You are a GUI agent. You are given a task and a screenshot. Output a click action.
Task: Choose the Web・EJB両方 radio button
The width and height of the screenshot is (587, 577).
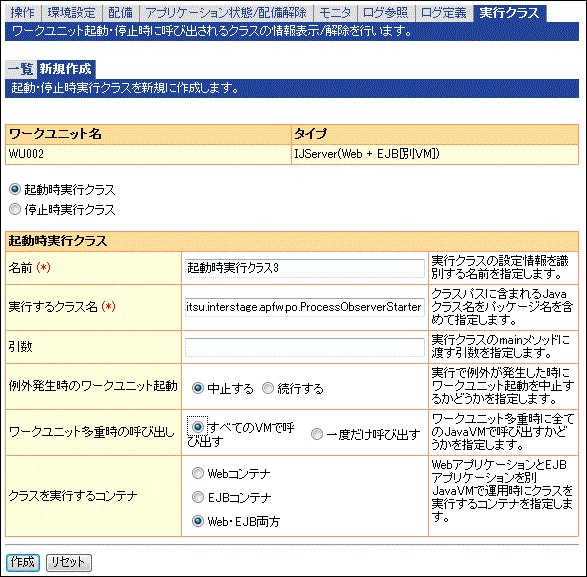coord(198,521)
